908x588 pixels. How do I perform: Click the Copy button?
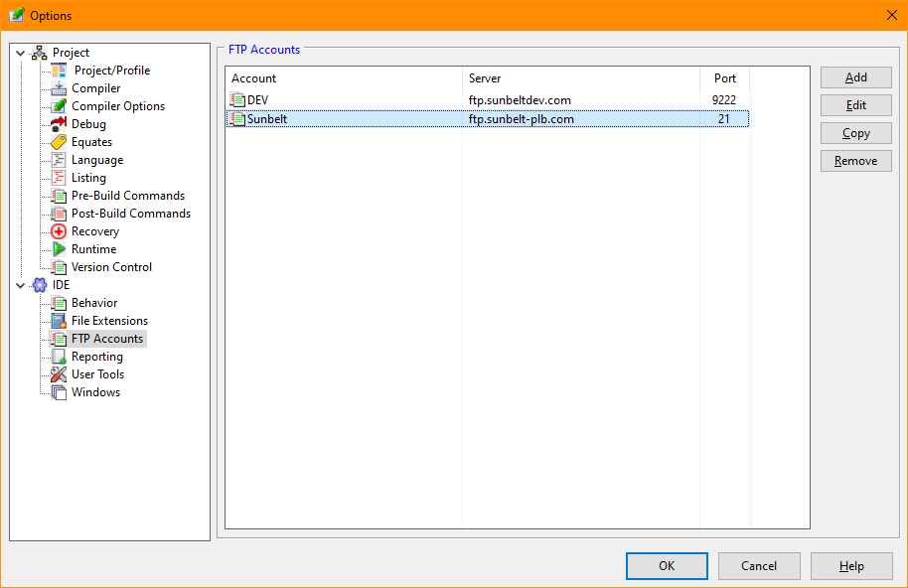[855, 133]
